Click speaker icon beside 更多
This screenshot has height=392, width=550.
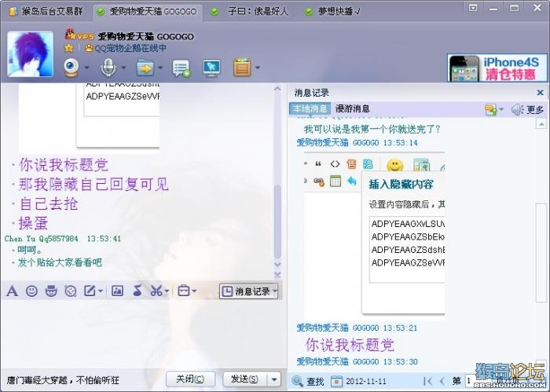point(517,110)
